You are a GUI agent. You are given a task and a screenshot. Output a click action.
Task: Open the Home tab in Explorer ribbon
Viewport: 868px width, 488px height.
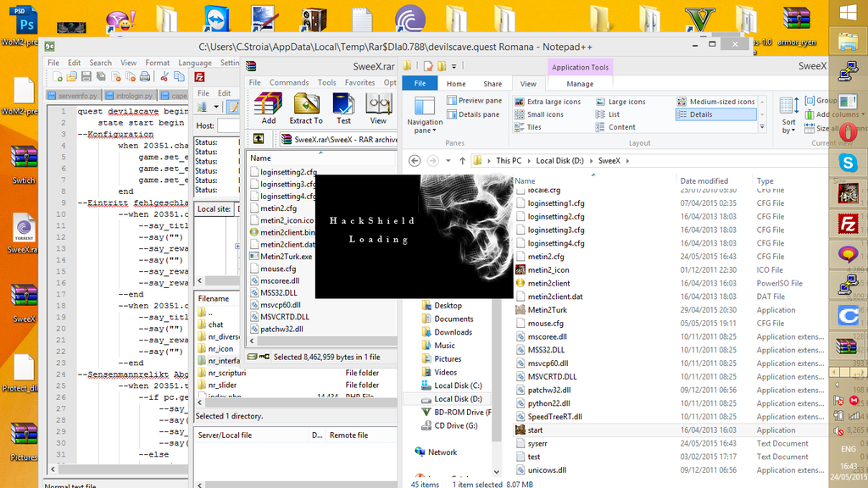pyautogui.click(x=456, y=84)
